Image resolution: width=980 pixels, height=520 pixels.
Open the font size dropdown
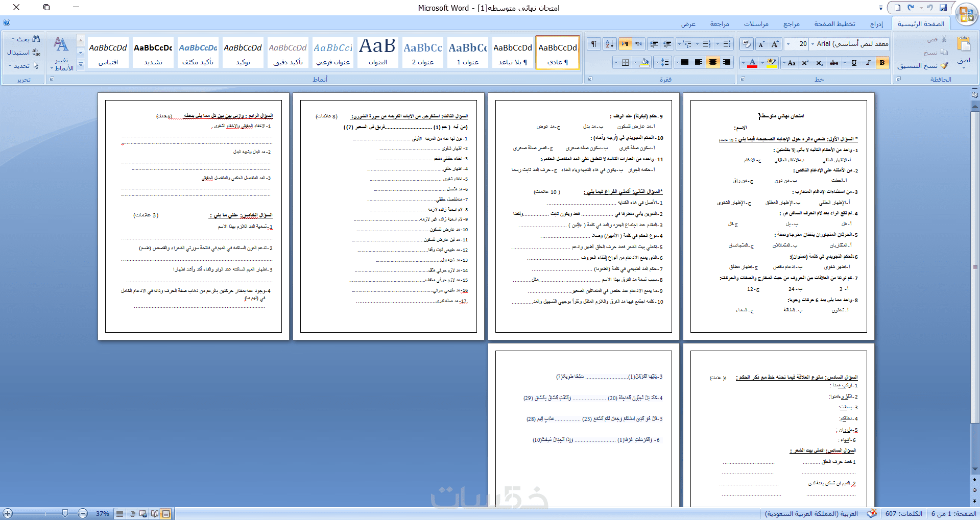coord(788,44)
